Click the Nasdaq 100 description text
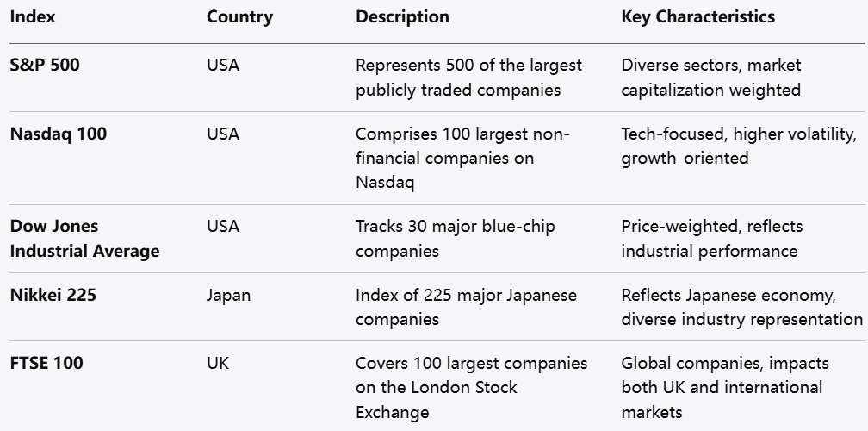868x431 pixels. 462,159
